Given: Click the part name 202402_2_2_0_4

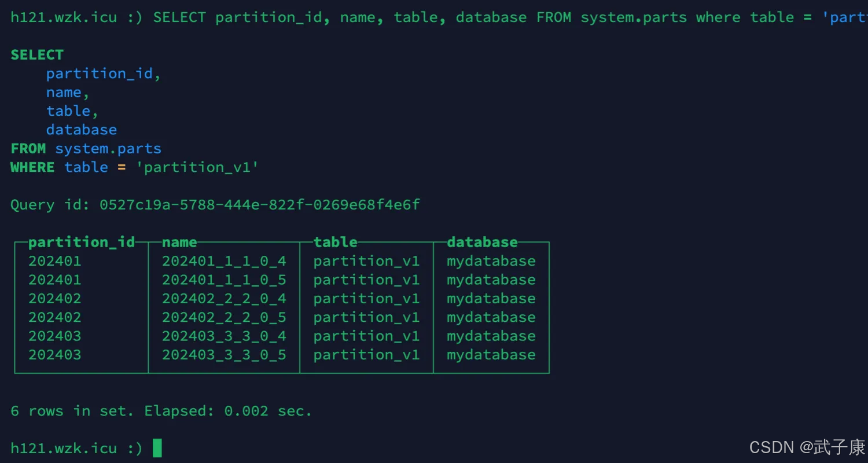Looking at the screenshot, I should point(224,299).
